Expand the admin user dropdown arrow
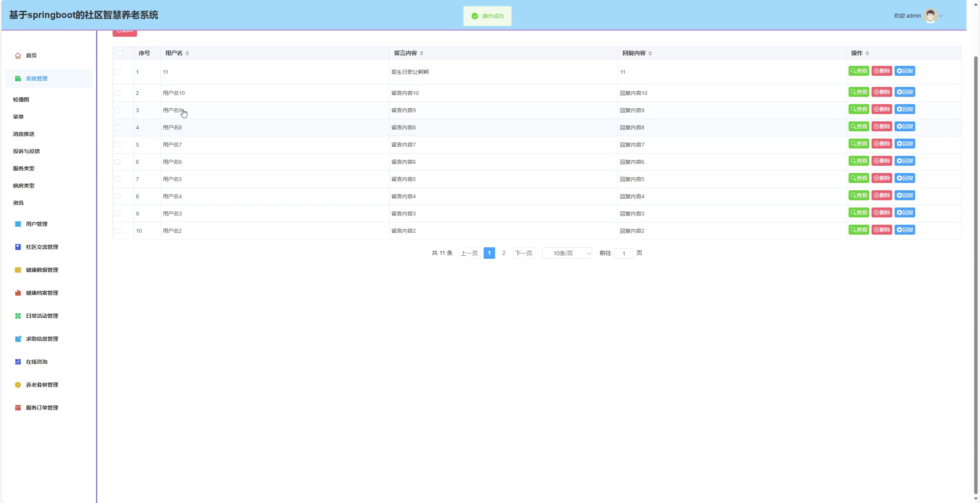Image resolution: width=980 pixels, height=503 pixels. pyautogui.click(x=941, y=16)
